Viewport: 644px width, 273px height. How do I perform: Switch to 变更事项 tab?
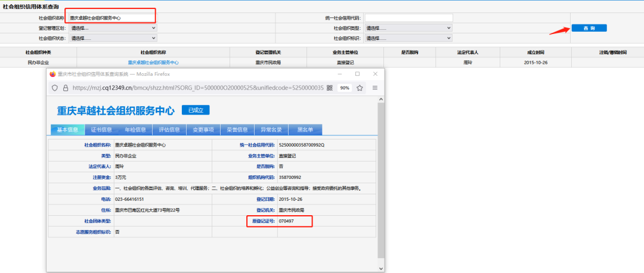[203, 129]
